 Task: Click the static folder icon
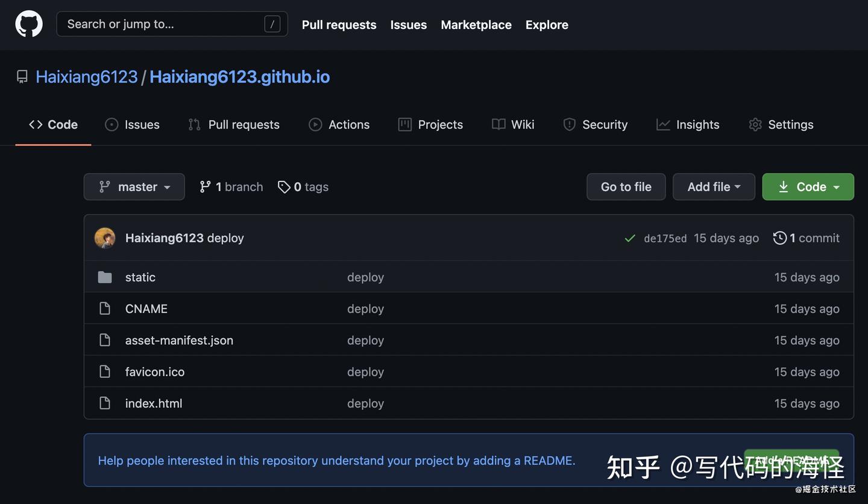104,277
